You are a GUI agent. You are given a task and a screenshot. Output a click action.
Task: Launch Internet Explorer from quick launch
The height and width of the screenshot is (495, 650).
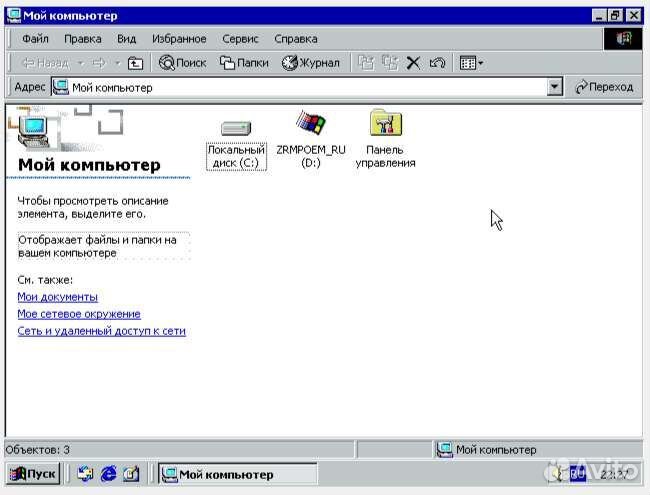(109, 473)
